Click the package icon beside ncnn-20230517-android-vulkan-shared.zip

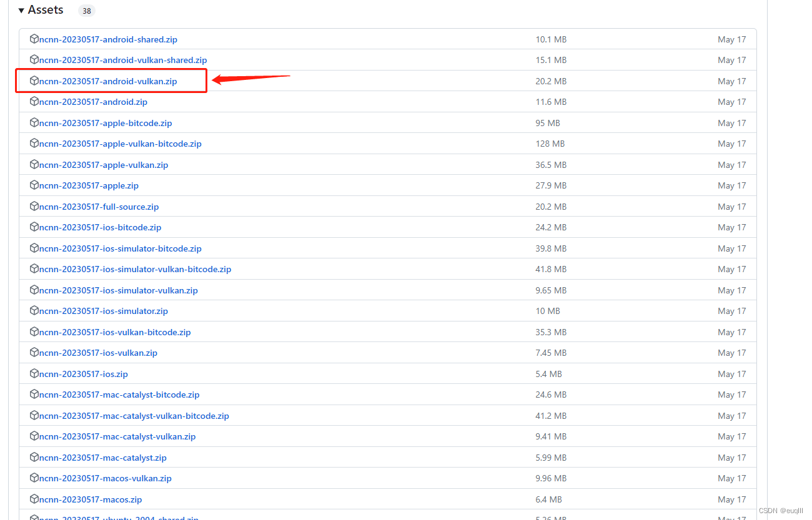click(34, 60)
